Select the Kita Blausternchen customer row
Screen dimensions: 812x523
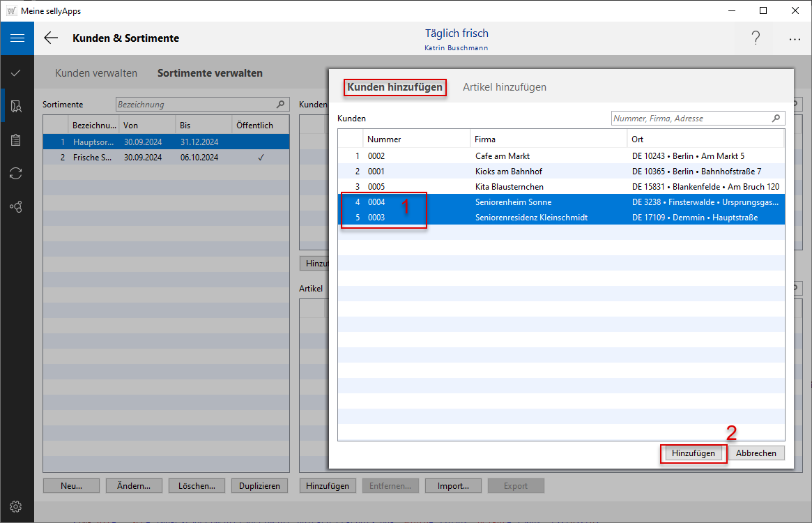[x=509, y=187]
